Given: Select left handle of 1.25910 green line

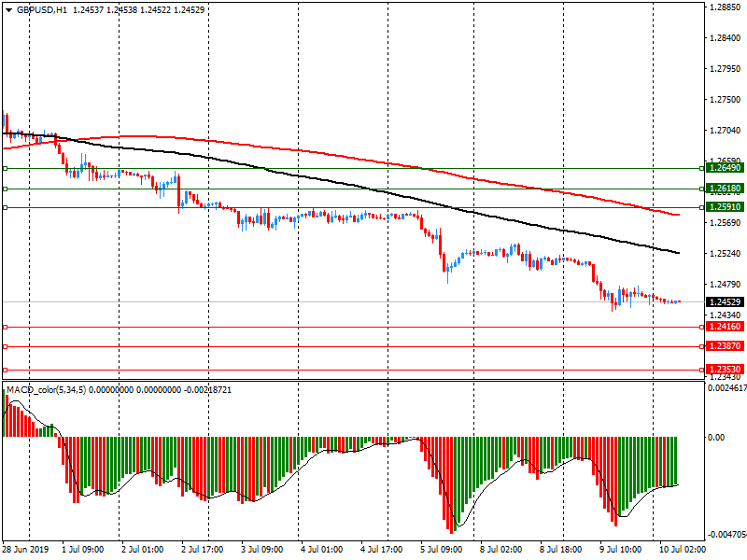Looking at the screenshot, I should [x=6, y=207].
